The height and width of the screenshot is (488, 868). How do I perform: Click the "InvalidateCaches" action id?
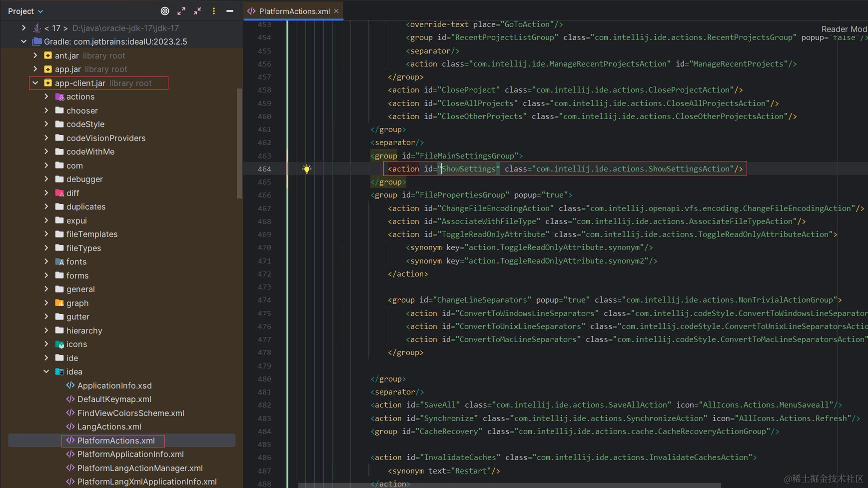(460, 457)
